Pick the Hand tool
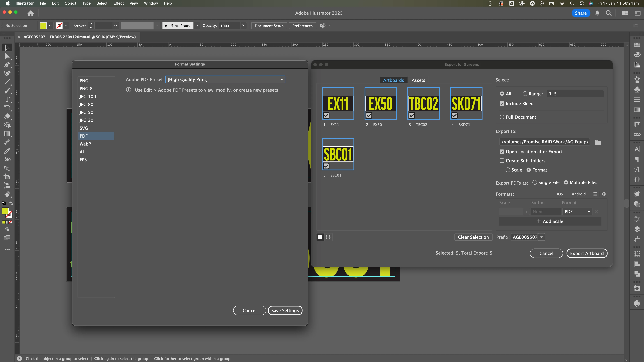 click(x=7, y=194)
